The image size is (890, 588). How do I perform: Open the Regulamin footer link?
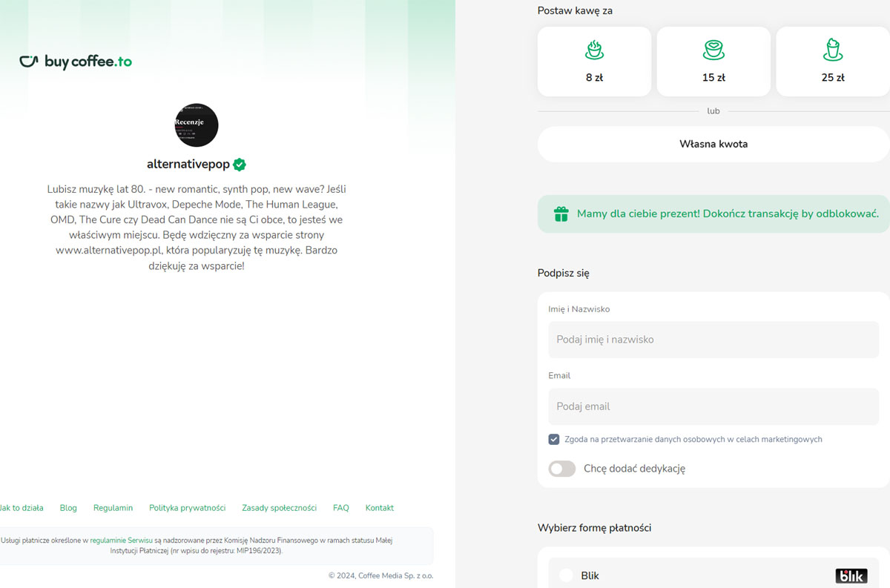(113, 508)
